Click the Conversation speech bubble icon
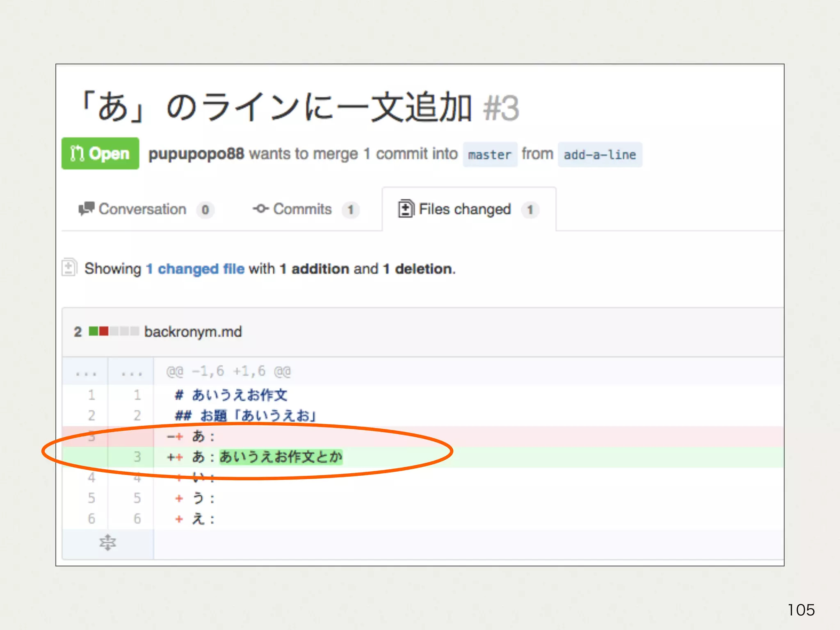 [x=87, y=209]
